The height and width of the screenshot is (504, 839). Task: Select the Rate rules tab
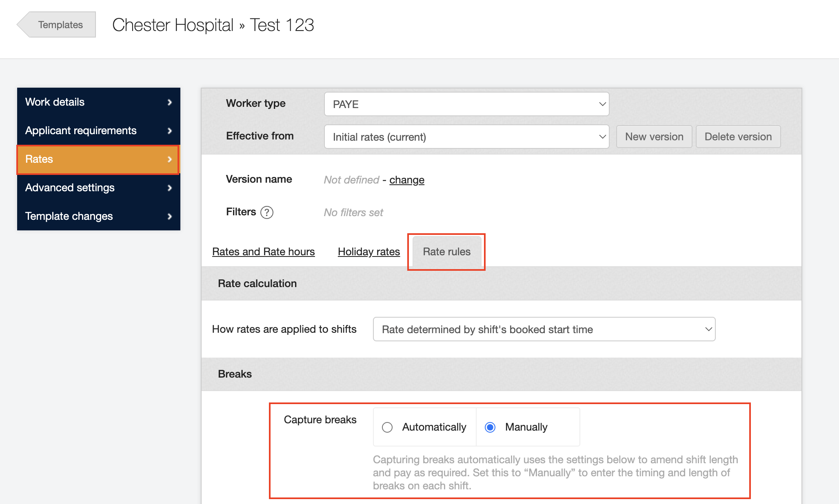point(446,252)
